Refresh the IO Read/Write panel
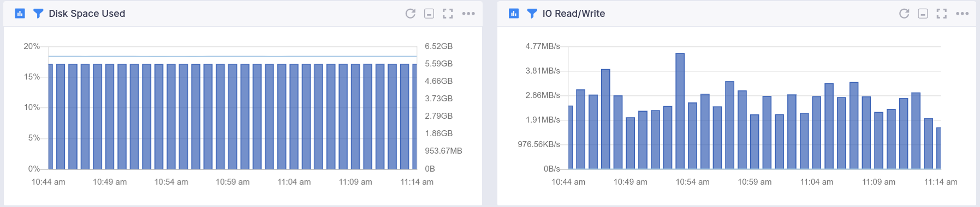Screen dimensions: 980x207 (904, 14)
